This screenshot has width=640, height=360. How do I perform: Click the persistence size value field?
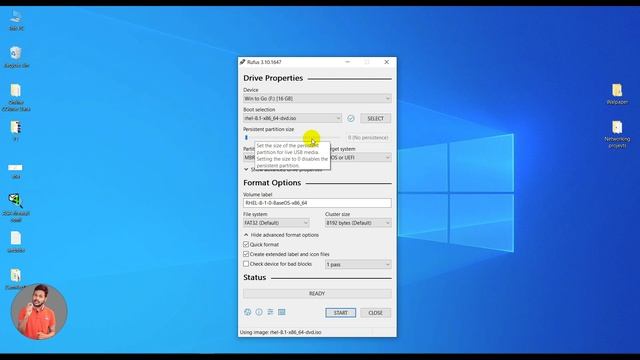368,138
